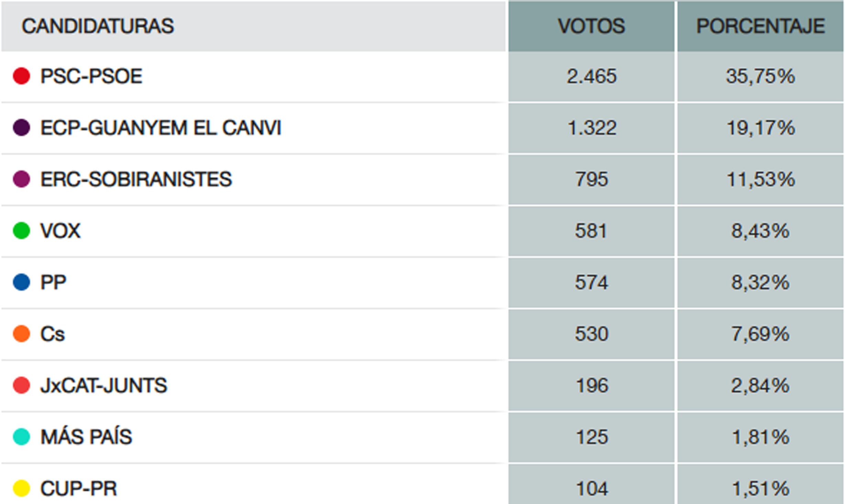The width and height of the screenshot is (845, 504).
Task: Click the blue PP color dot
Action: pos(21,282)
